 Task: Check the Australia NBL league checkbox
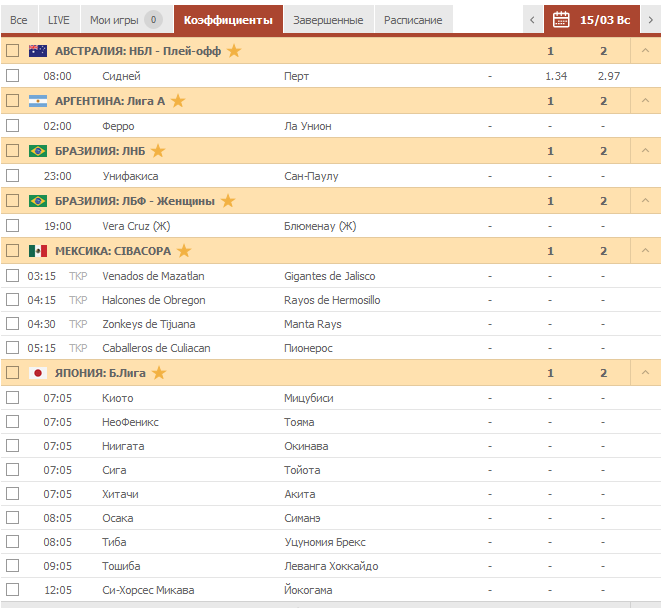(x=12, y=51)
